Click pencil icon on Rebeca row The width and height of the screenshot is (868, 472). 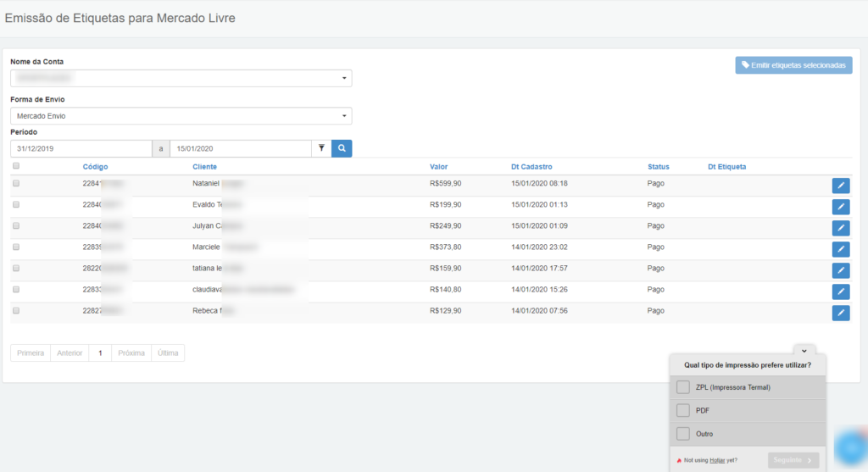pos(840,313)
